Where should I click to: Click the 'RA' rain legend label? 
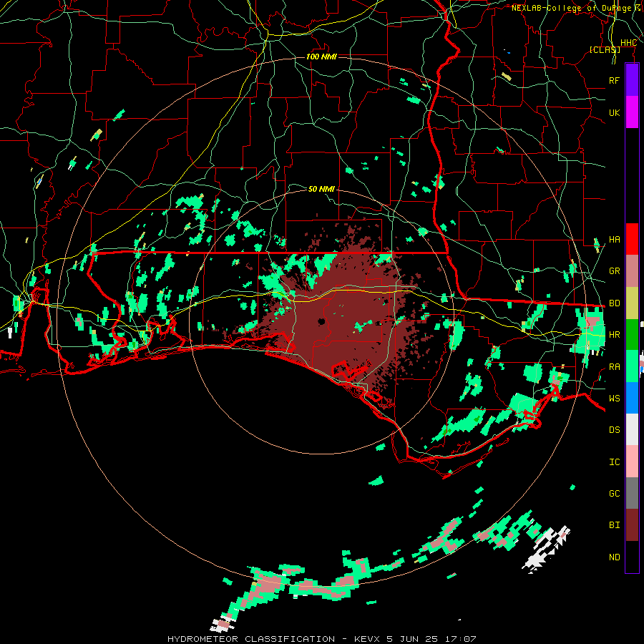point(614,367)
